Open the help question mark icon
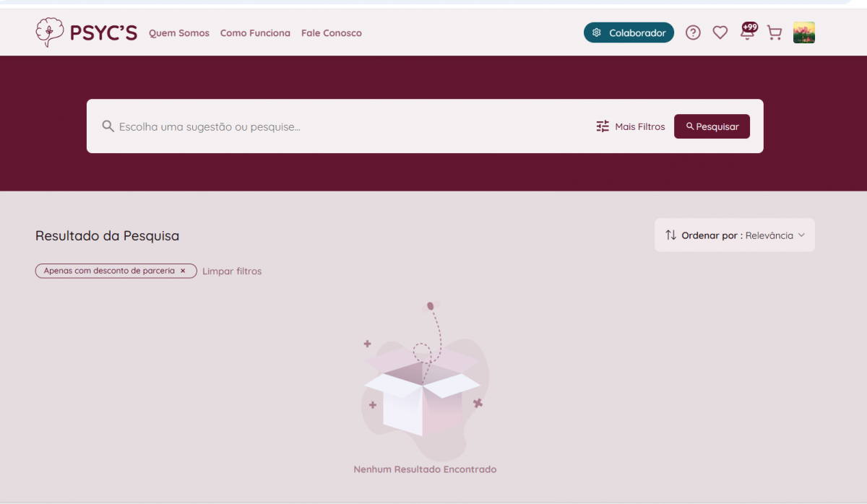This screenshot has width=867, height=504. (693, 32)
